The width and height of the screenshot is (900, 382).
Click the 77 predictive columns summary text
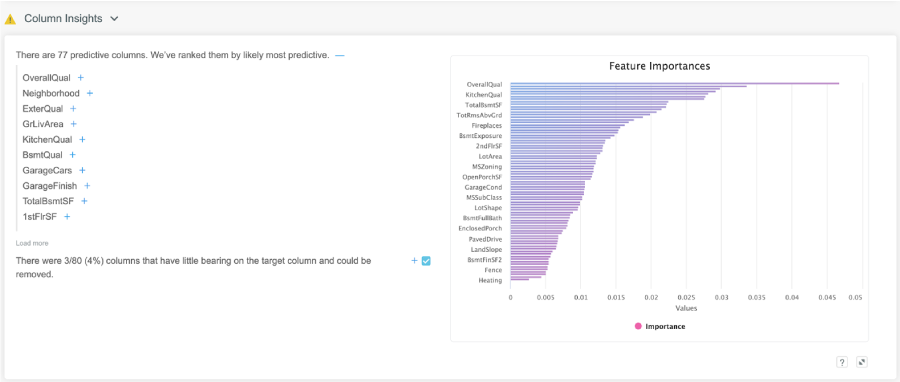pos(172,56)
